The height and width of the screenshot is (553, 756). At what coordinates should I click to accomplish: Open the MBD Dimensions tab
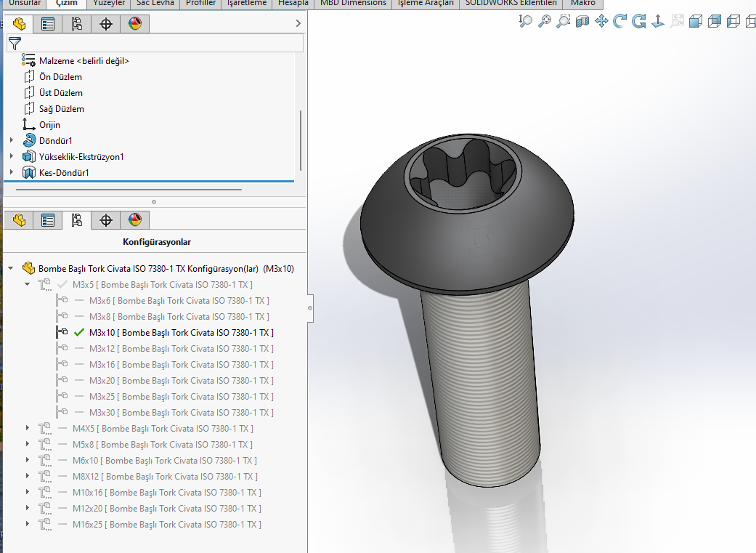click(x=353, y=4)
